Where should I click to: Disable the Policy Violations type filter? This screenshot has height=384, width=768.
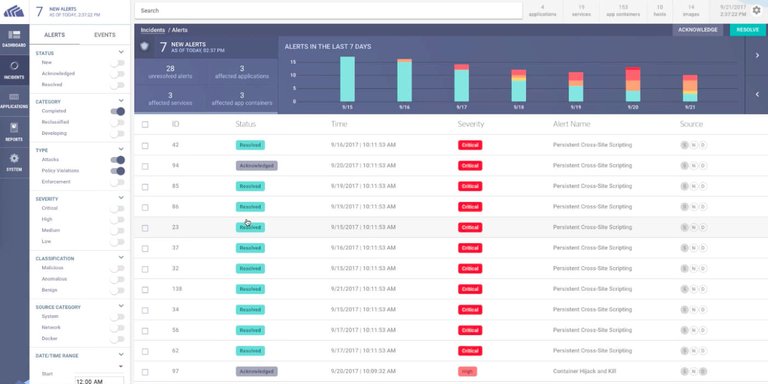[118, 171]
